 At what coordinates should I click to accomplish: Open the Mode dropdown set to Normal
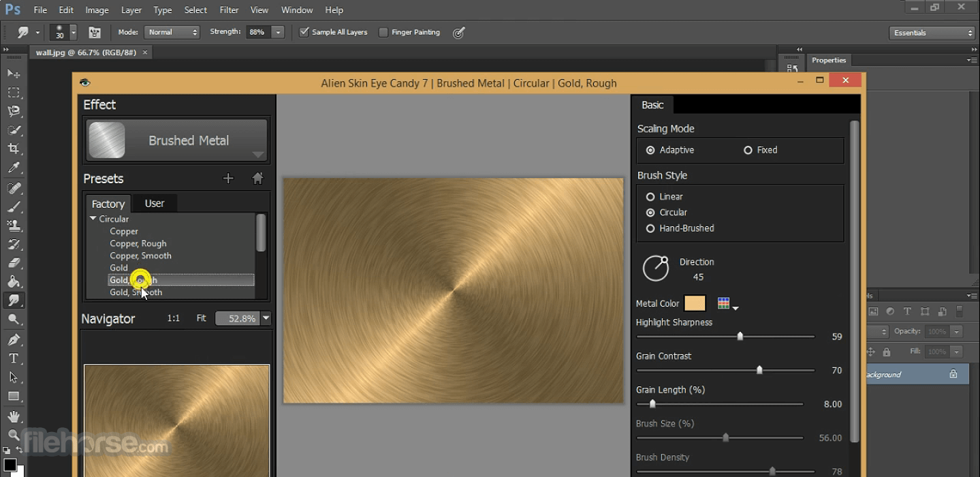[x=172, y=32]
